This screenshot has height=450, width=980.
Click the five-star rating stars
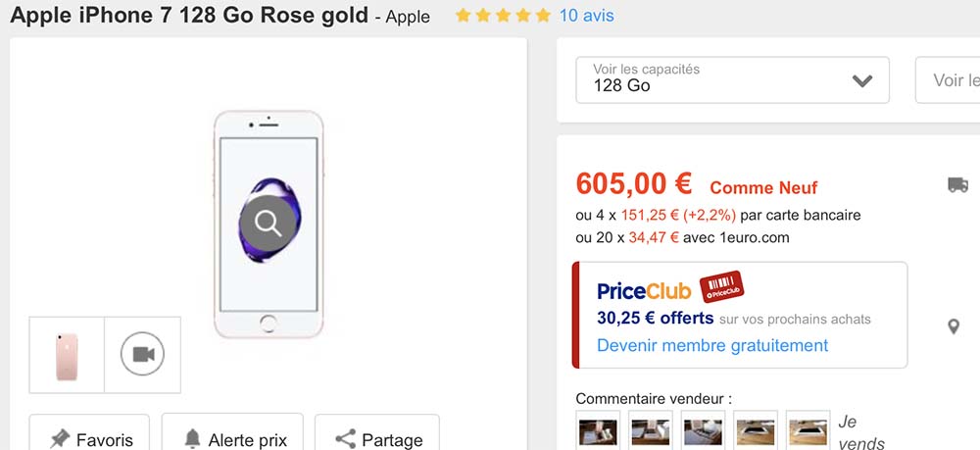point(503,16)
